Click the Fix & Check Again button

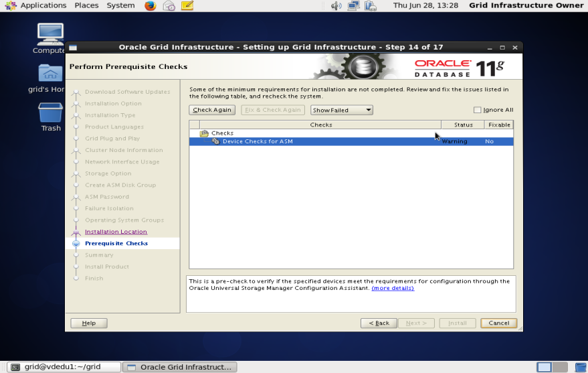click(273, 110)
